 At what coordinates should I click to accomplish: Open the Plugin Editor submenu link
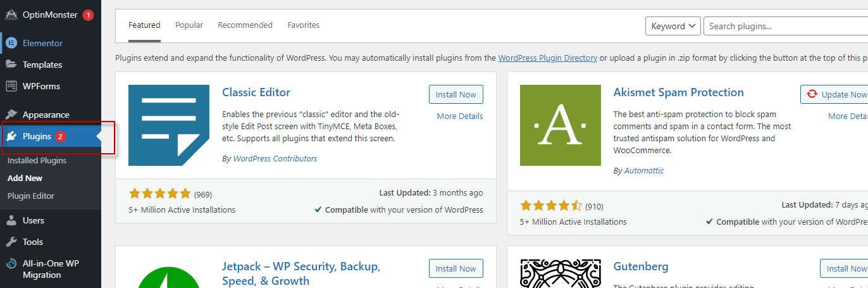[31, 196]
